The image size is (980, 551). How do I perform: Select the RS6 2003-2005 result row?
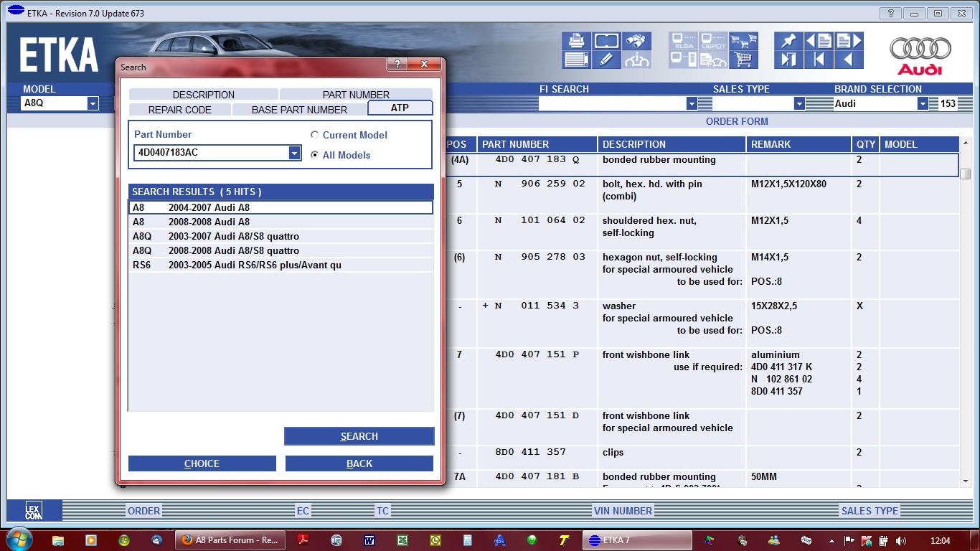point(281,265)
